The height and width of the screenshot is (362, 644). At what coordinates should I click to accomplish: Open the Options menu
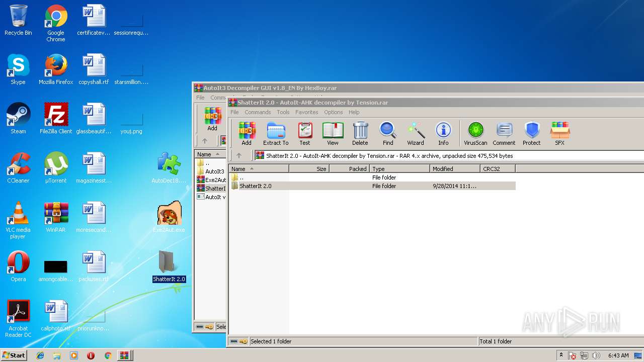pos(333,112)
